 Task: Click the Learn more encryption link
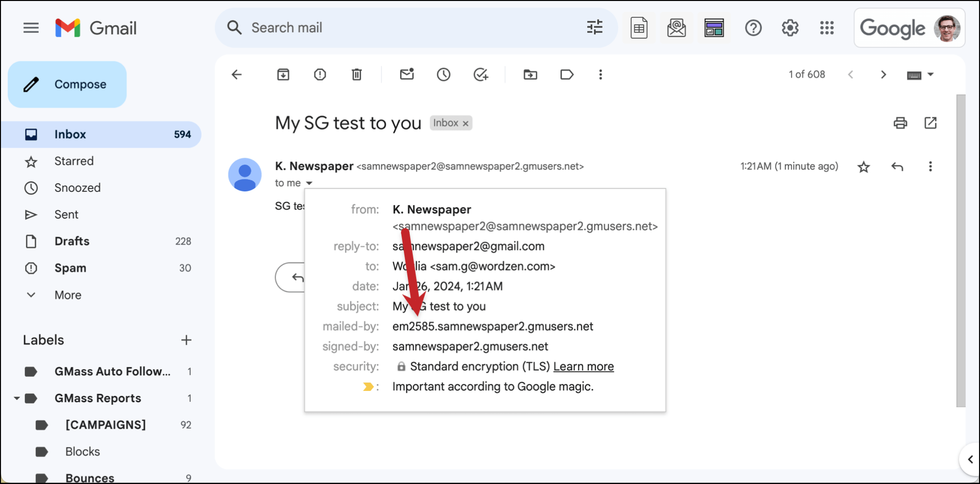pyautogui.click(x=583, y=366)
